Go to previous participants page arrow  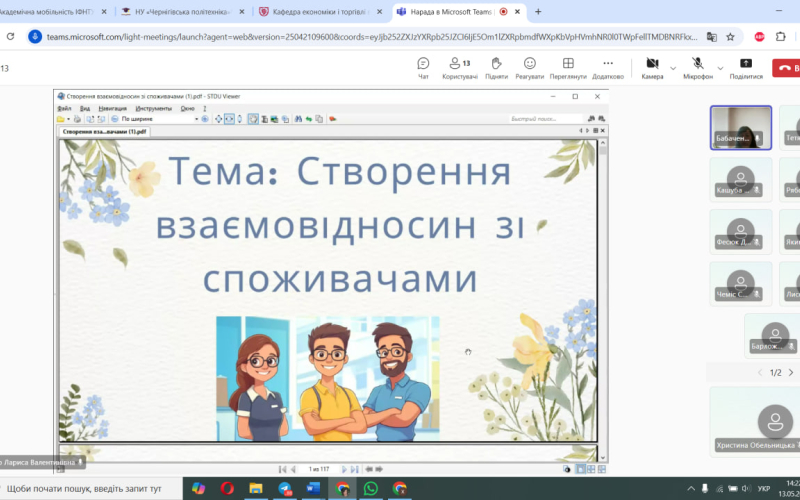click(760, 372)
